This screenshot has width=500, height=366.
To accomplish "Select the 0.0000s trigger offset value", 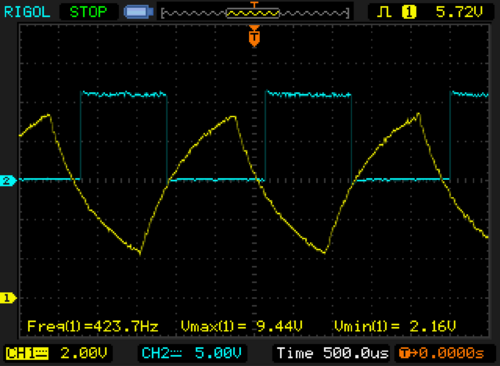I will 451,353.
